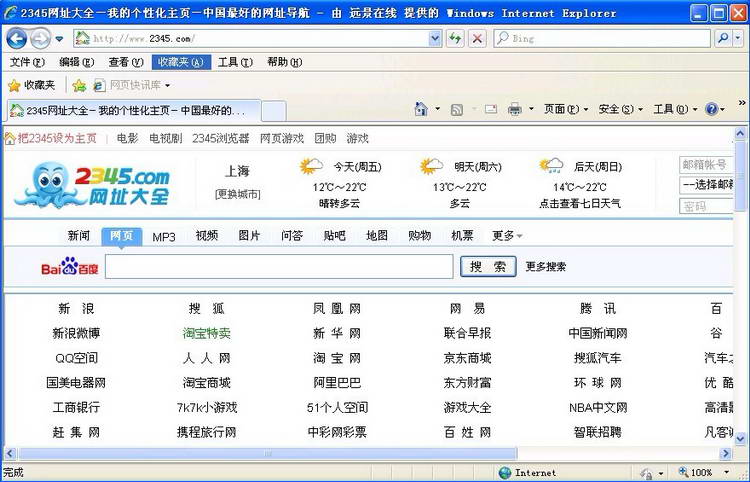Image resolution: width=750 pixels, height=482 pixels.
Task: Expand the Print dropdown arrow
Action: coord(531,110)
